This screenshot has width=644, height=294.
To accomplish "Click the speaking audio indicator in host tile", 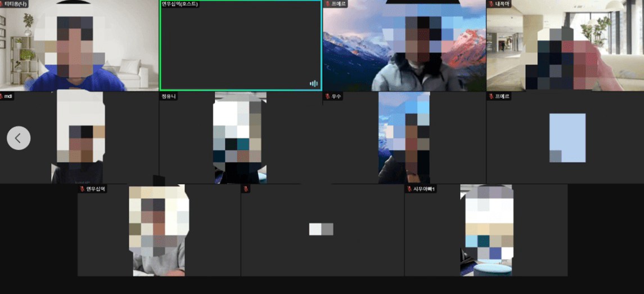I will click(x=314, y=84).
